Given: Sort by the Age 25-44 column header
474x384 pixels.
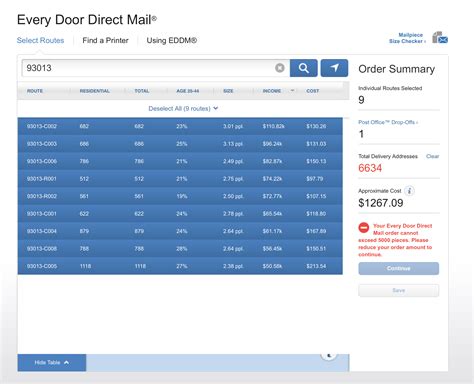Looking at the screenshot, I should tap(188, 91).
